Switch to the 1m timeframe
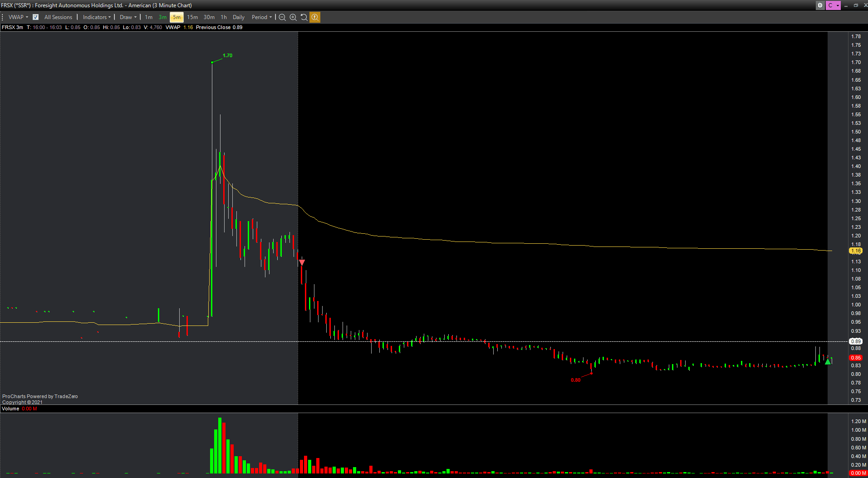 point(149,17)
